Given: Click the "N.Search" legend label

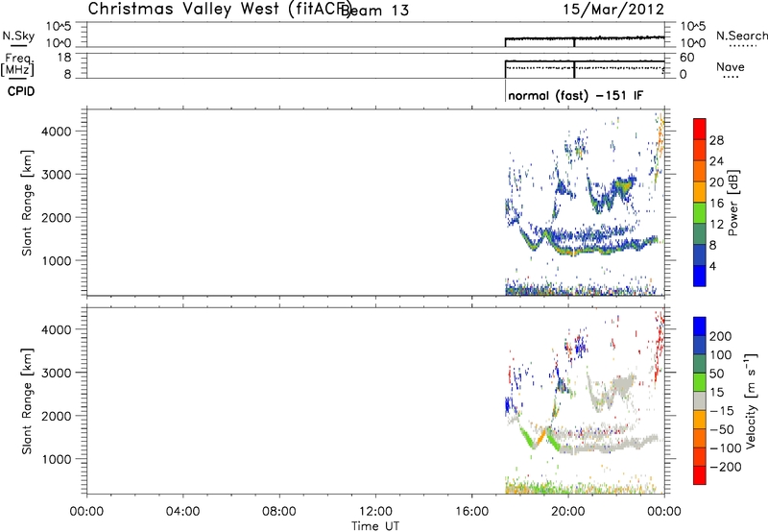Looking at the screenshot, I should (741, 36).
